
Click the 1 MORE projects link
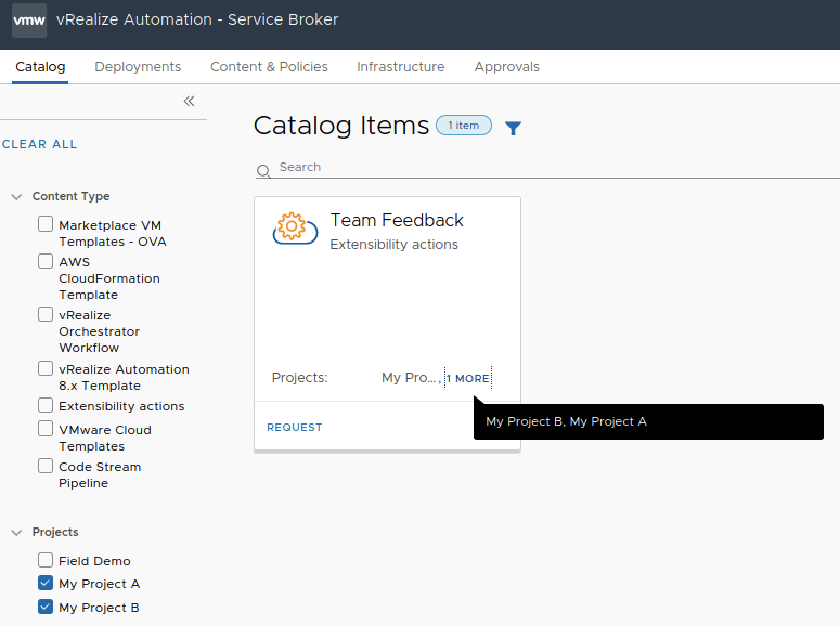pos(468,379)
